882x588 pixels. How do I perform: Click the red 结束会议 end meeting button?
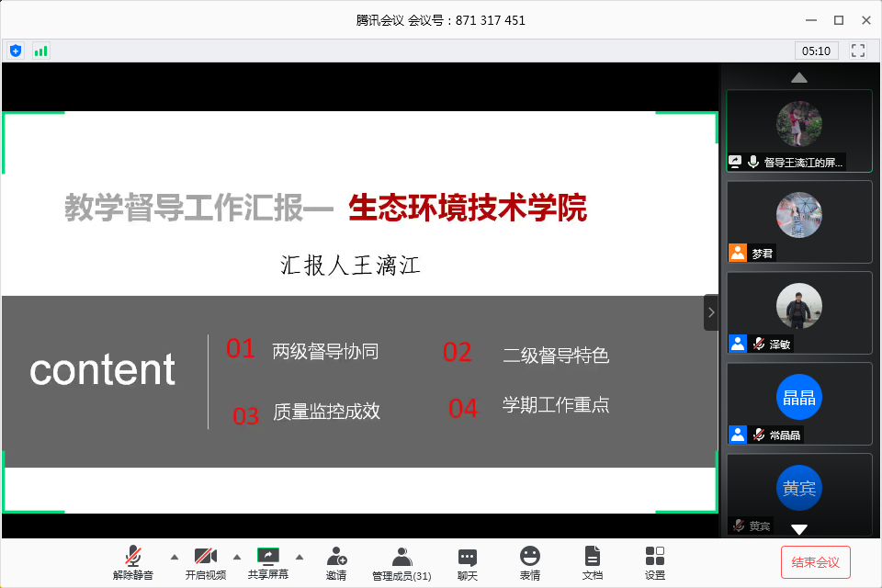coord(816,562)
